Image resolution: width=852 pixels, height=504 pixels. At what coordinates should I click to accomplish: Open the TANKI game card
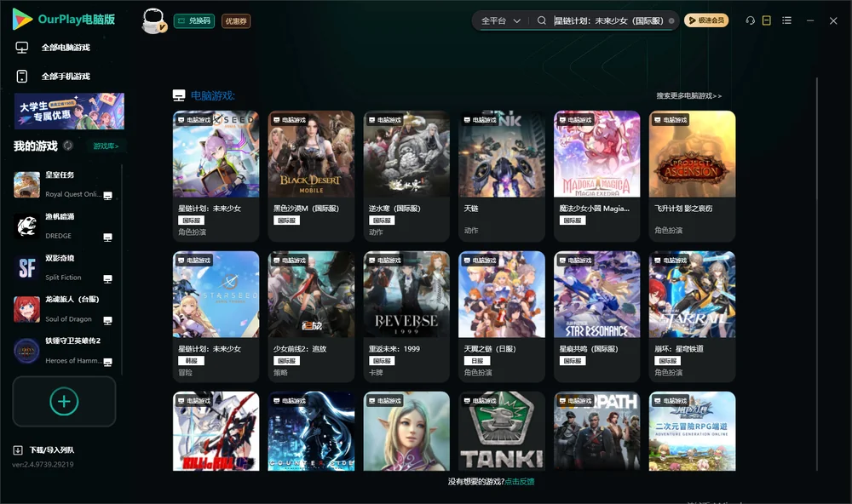(502, 432)
